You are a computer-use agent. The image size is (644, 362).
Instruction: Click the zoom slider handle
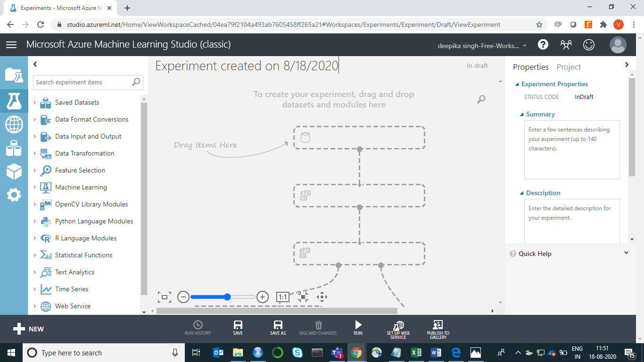(x=227, y=297)
